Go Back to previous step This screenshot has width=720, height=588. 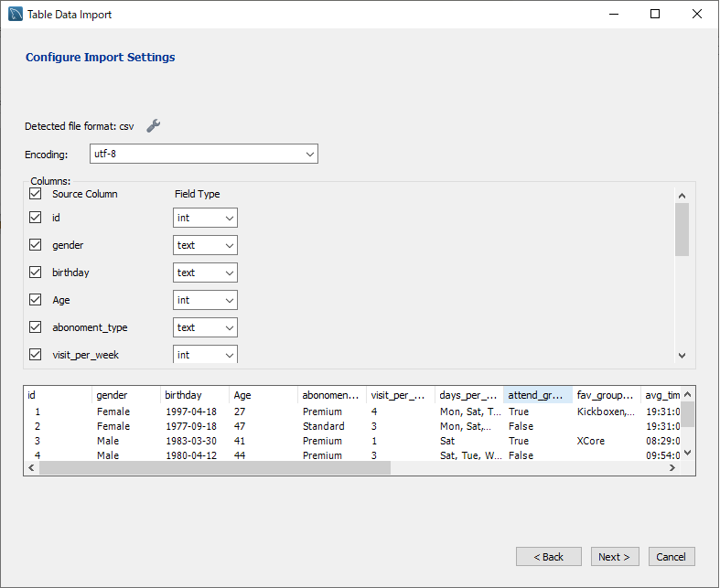[549, 557]
